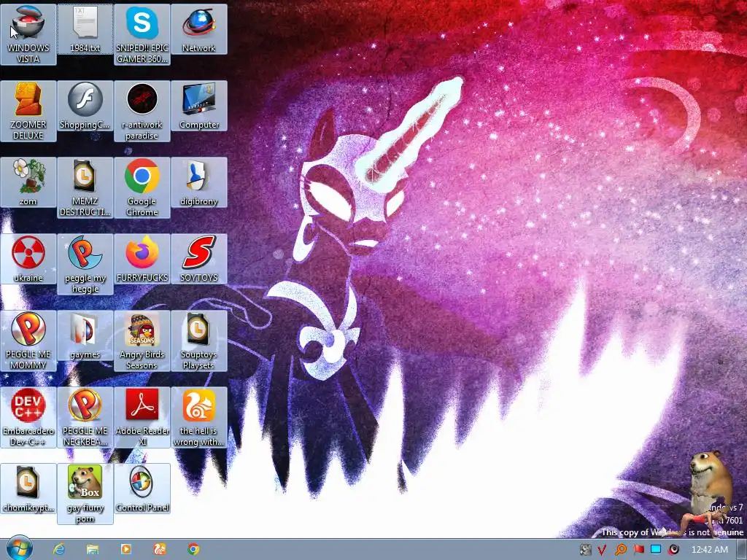Viewport: 747px width, 560px height.
Task: Select the PEGGLE ME MOMMY shortcut
Action: (28, 341)
